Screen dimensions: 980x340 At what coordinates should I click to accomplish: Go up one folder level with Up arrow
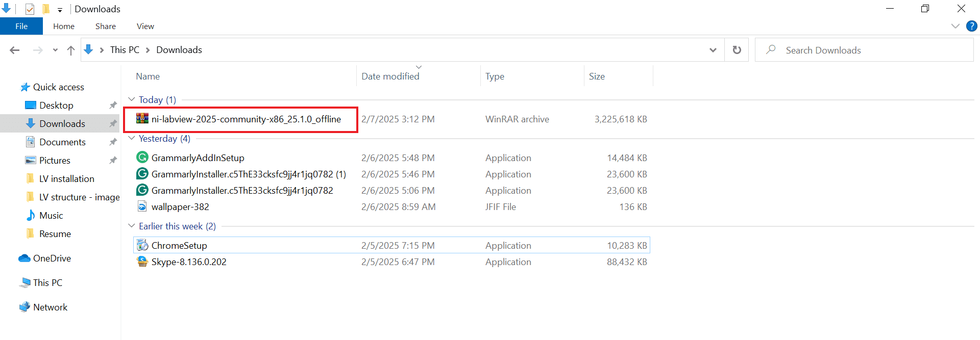pyautogui.click(x=71, y=50)
